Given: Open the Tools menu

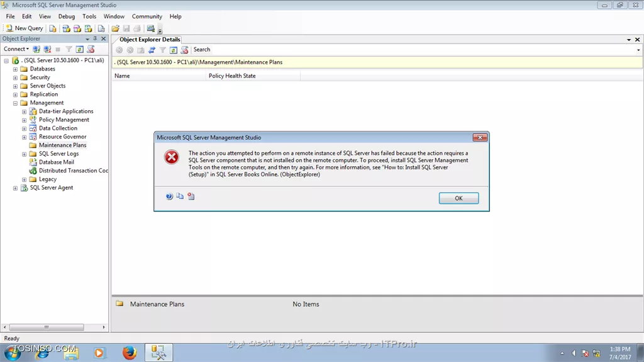Looking at the screenshot, I should point(89,16).
